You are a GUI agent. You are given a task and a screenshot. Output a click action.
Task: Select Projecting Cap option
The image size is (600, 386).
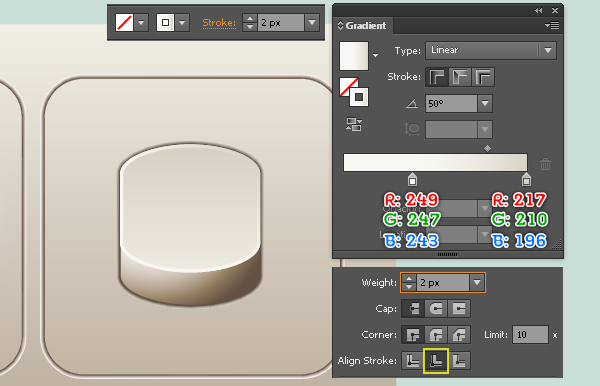click(459, 309)
